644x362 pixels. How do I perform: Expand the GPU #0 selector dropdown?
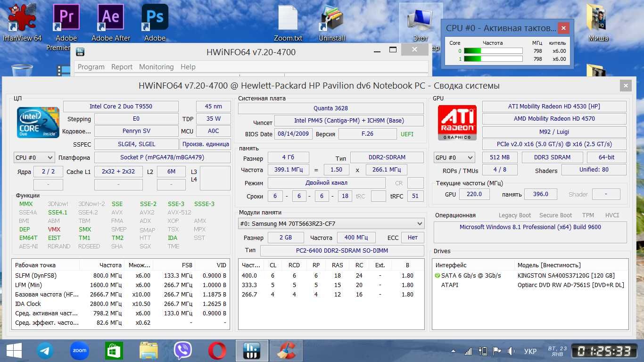click(454, 157)
